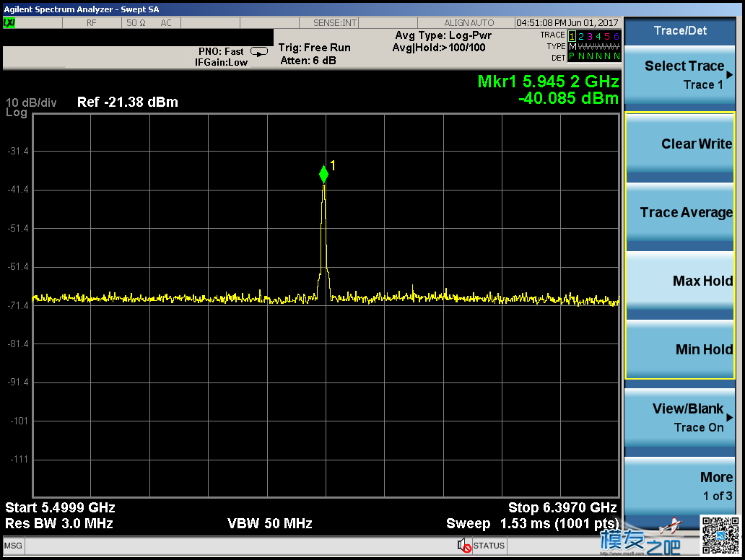Click the date and time display

(567, 23)
